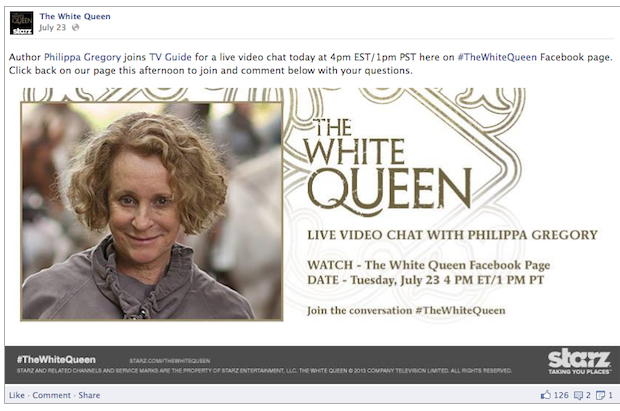Open the TV Guide page link

pyautogui.click(x=170, y=57)
